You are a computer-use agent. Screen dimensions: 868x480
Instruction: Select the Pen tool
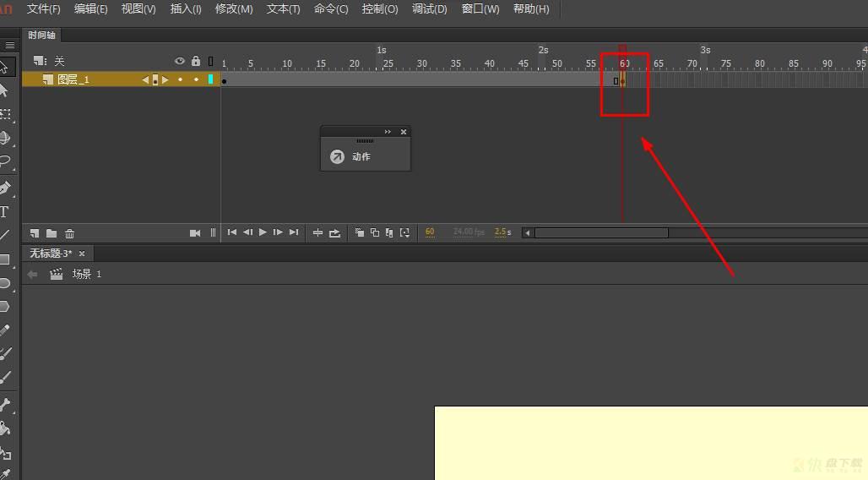(x=5, y=188)
